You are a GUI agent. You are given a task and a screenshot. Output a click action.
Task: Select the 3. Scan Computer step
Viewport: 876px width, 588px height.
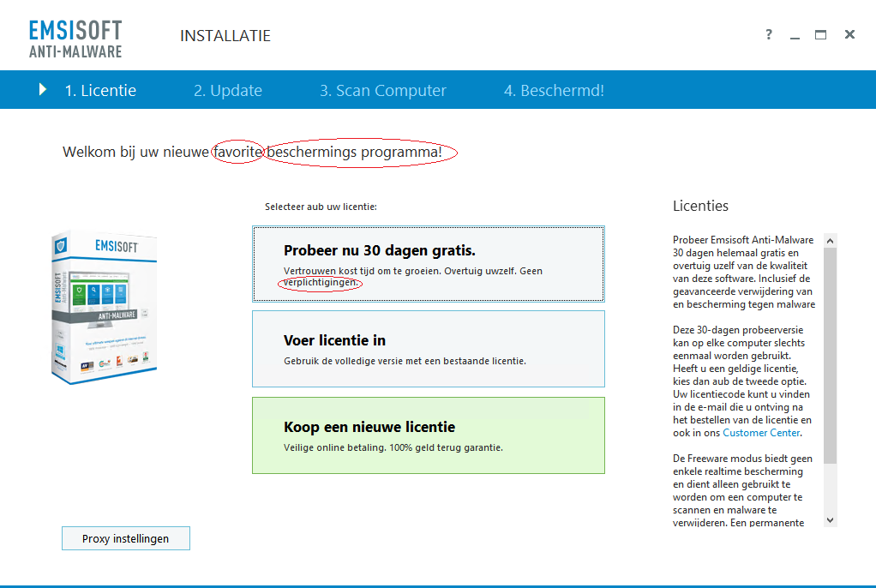coord(382,90)
